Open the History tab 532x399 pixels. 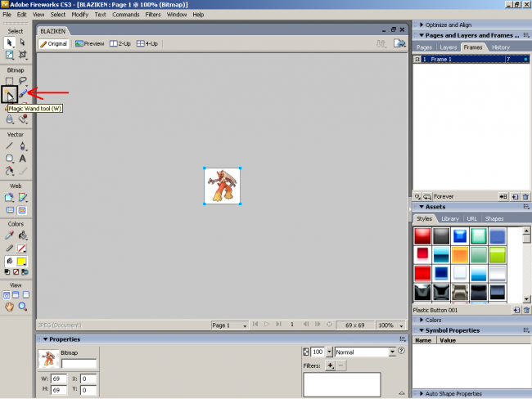(x=500, y=47)
